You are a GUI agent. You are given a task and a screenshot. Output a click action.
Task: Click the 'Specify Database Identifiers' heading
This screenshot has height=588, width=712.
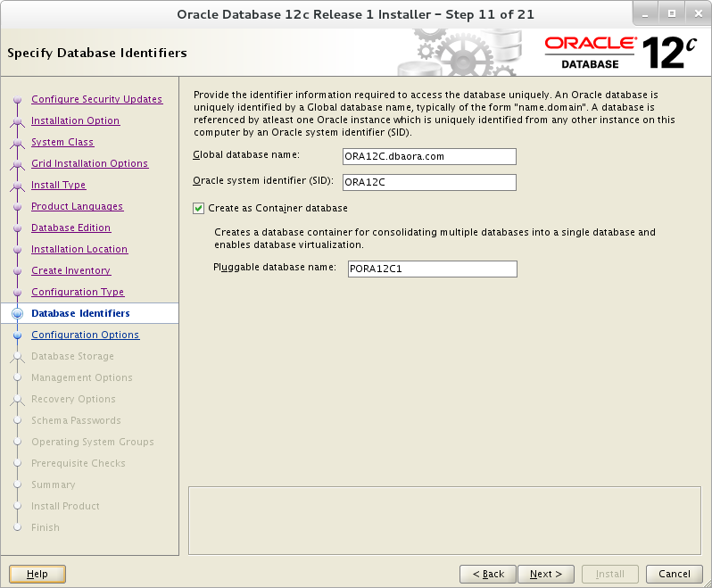[97, 54]
